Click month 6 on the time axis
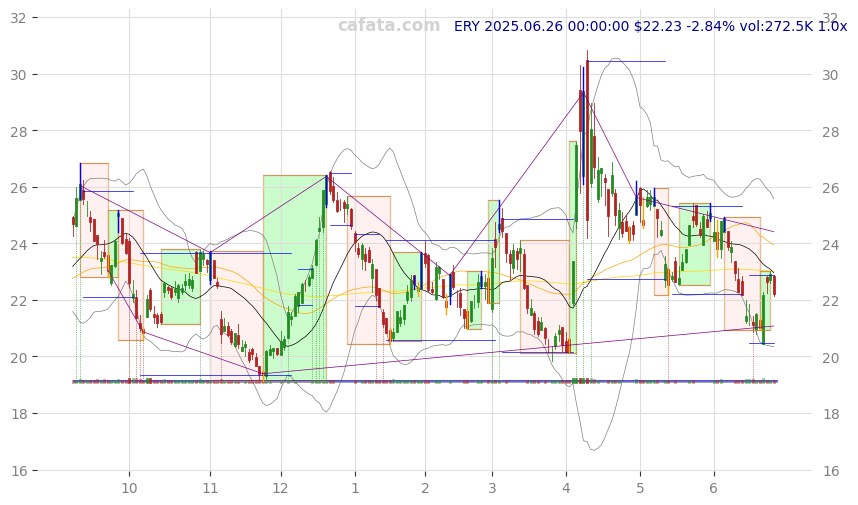858x505 pixels. click(713, 488)
